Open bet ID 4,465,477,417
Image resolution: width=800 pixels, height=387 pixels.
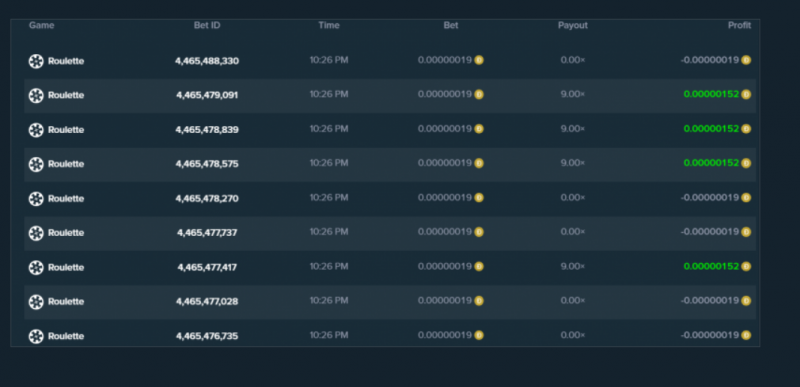[207, 268]
